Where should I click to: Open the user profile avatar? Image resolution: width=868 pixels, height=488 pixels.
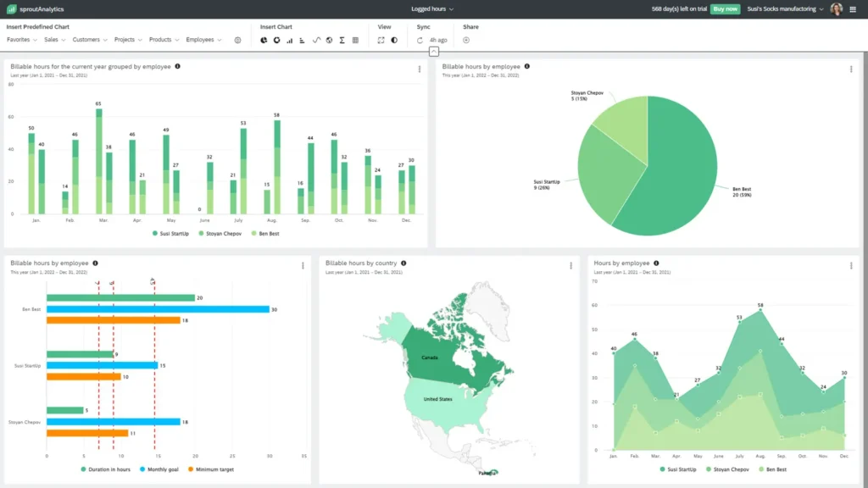837,8
